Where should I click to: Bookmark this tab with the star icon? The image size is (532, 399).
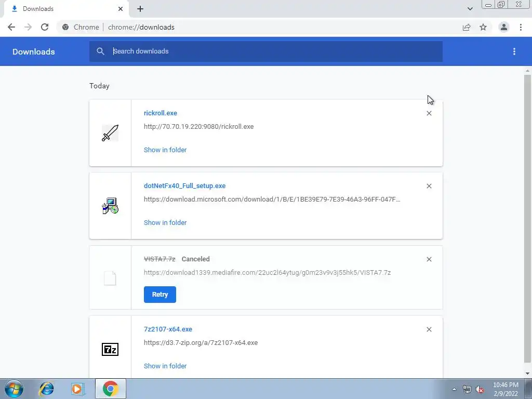[x=483, y=27]
